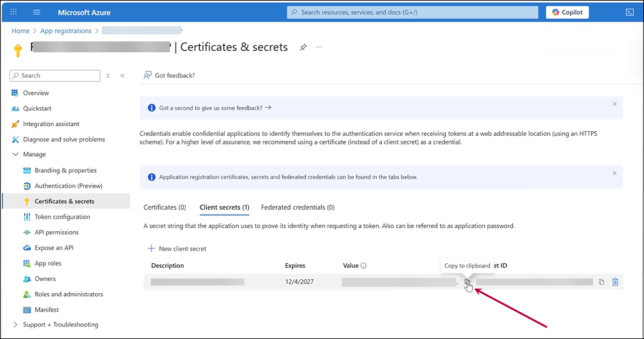The width and height of the screenshot is (644, 339).
Task: Open the Copilot button
Action: (567, 12)
